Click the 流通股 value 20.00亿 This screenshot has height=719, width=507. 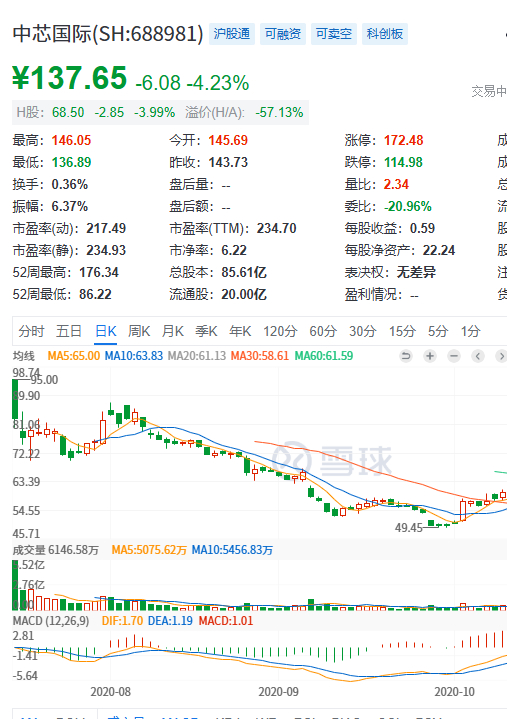[x=244, y=294]
